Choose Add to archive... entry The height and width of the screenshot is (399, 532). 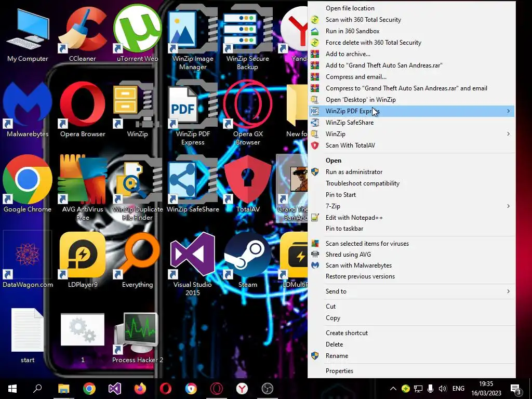tap(411, 54)
